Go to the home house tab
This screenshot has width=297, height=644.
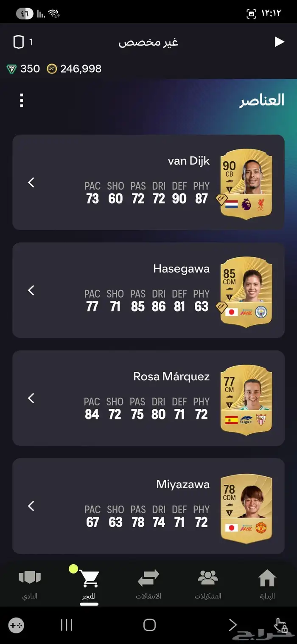pos(267,578)
